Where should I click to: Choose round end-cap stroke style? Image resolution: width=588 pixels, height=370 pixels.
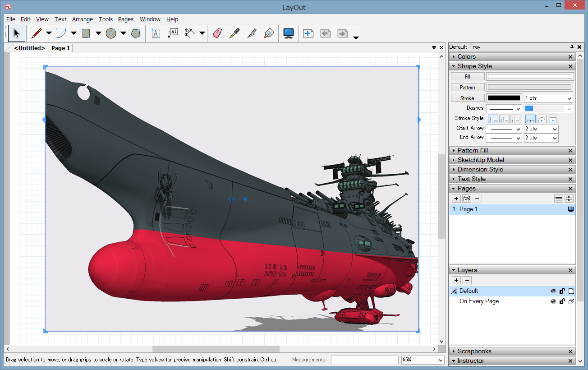(542, 119)
